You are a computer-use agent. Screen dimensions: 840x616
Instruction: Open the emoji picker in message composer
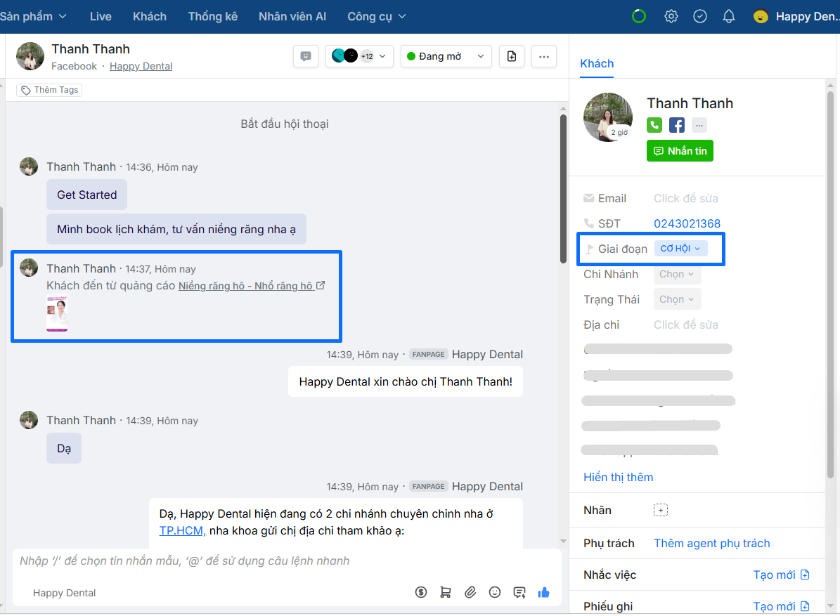[495, 592]
